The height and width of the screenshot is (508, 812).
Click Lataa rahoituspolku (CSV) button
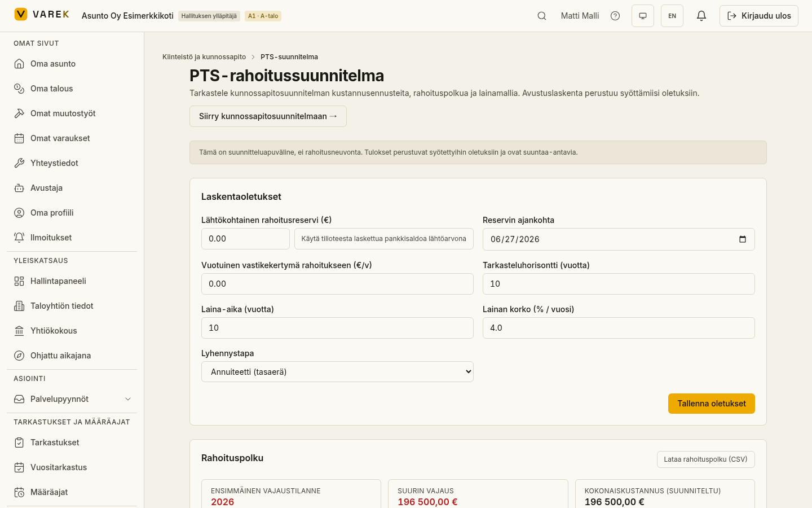coord(706,459)
